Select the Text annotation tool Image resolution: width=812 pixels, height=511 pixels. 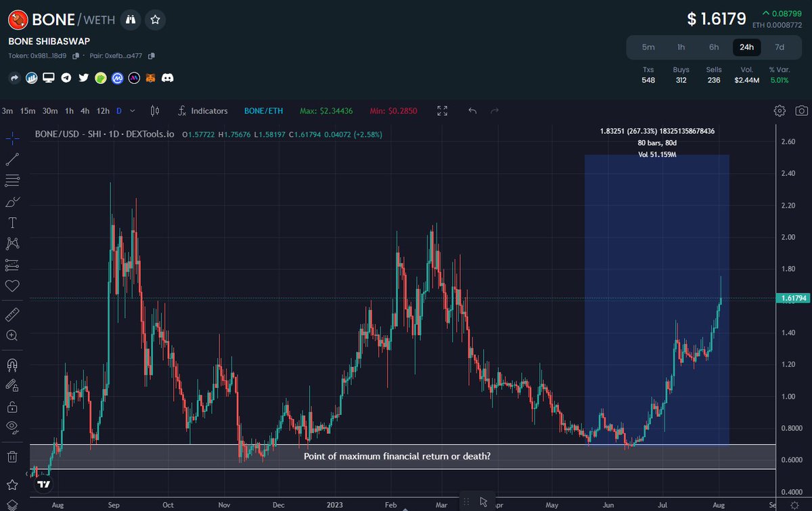pyautogui.click(x=12, y=223)
